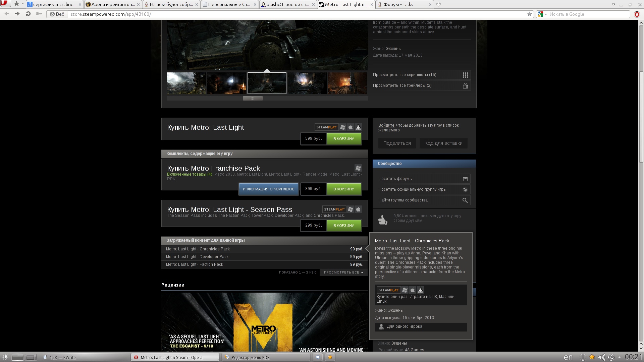Select the second screenshot thumbnail with lantern
This screenshot has width=644, height=362.
(x=226, y=83)
